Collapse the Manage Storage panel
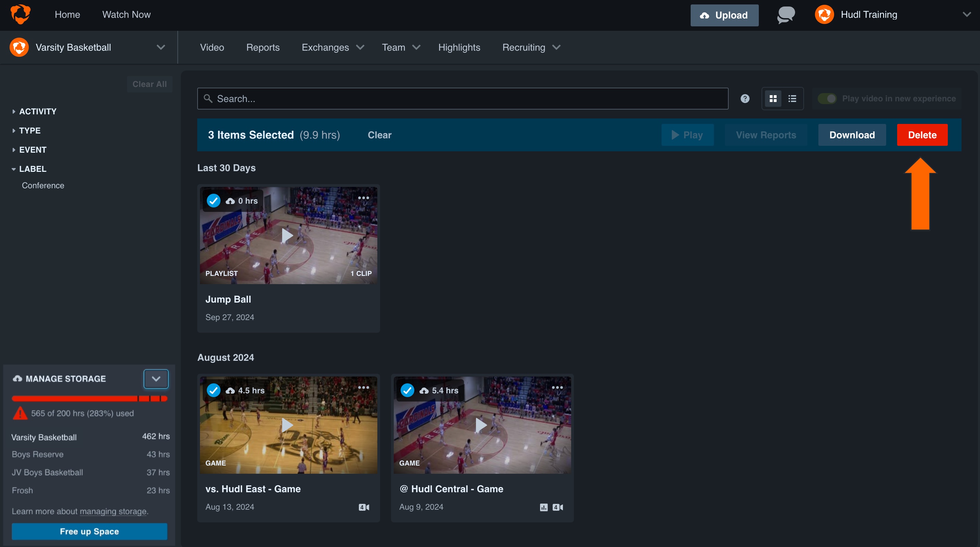Image resolution: width=980 pixels, height=547 pixels. pos(156,379)
